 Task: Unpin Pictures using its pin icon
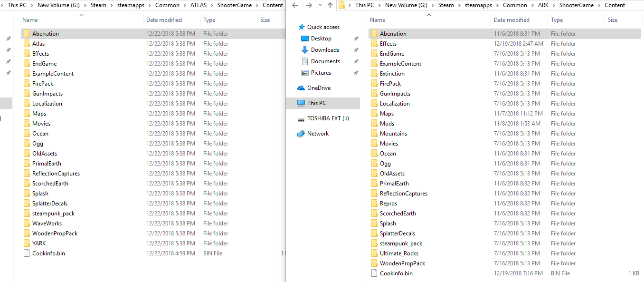[356, 73]
